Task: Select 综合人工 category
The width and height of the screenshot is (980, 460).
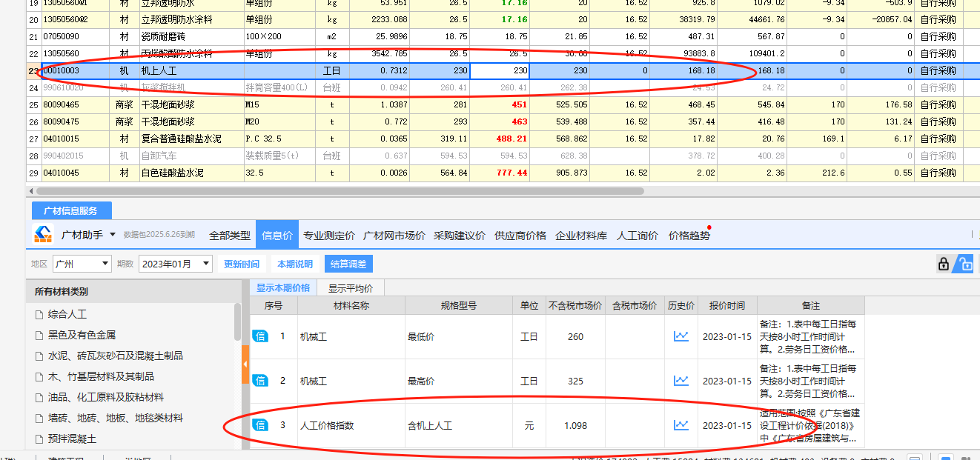Action: (x=67, y=314)
